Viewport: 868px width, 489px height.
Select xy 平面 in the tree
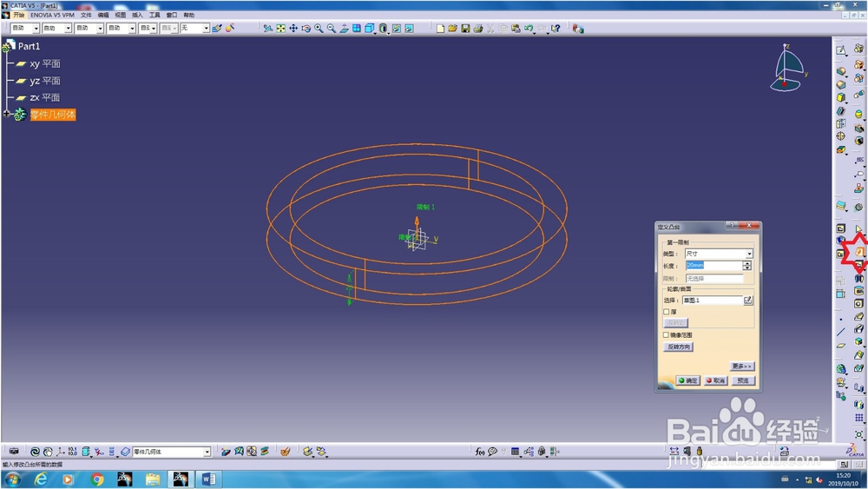click(x=45, y=63)
